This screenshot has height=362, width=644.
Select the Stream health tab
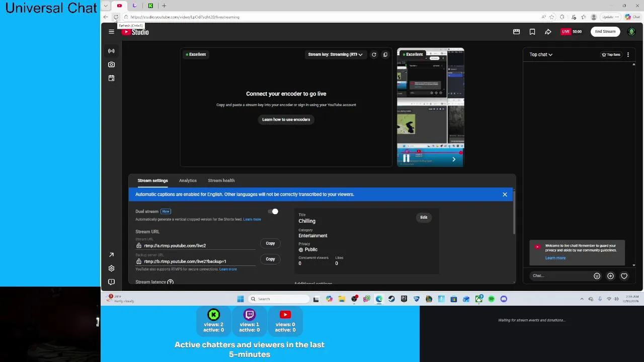(221, 180)
